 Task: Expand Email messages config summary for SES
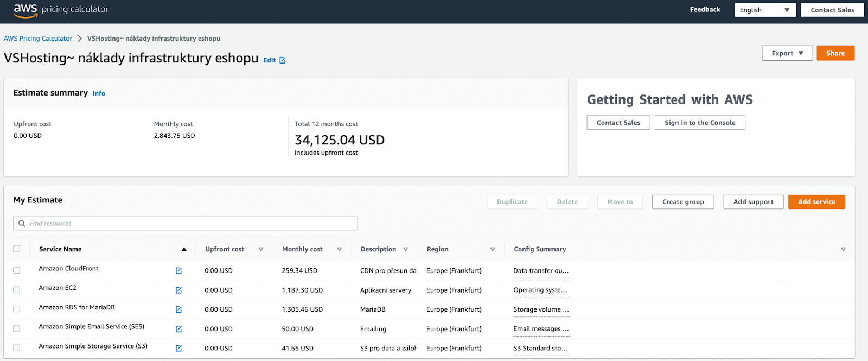(541, 328)
